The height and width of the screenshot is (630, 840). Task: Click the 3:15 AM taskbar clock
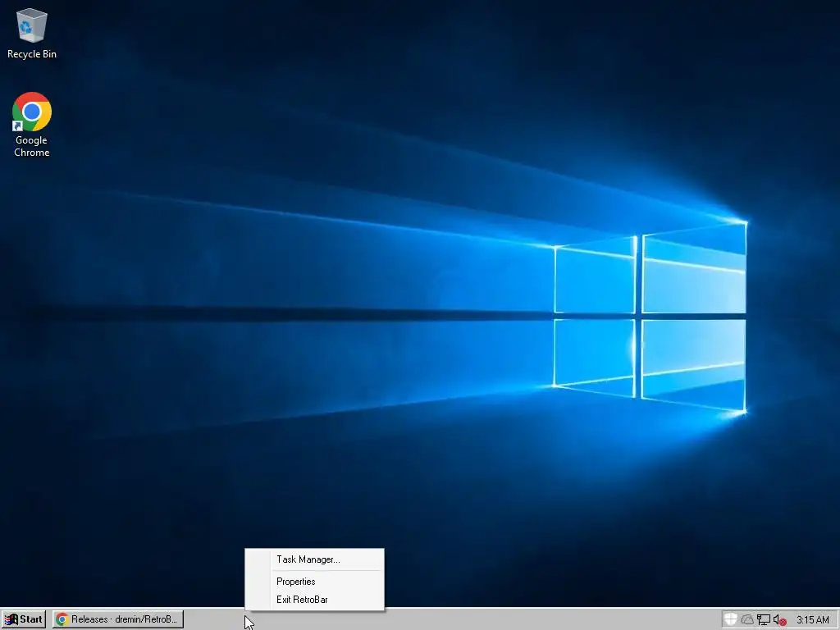click(x=812, y=620)
